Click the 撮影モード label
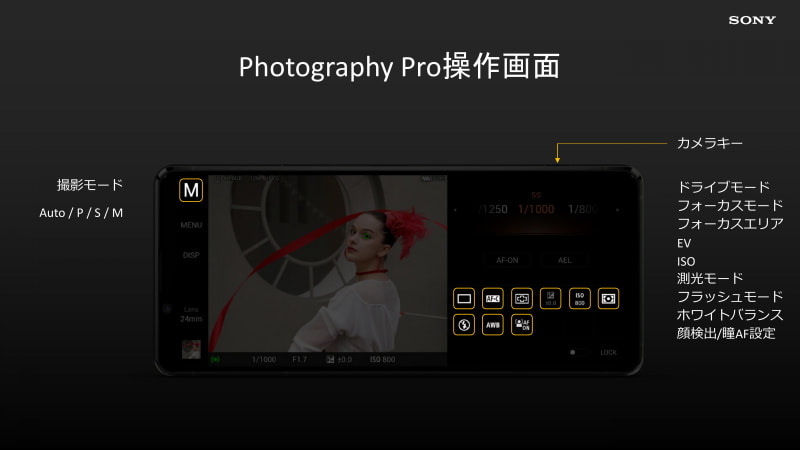The height and width of the screenshot is (450, 800). 90,185
